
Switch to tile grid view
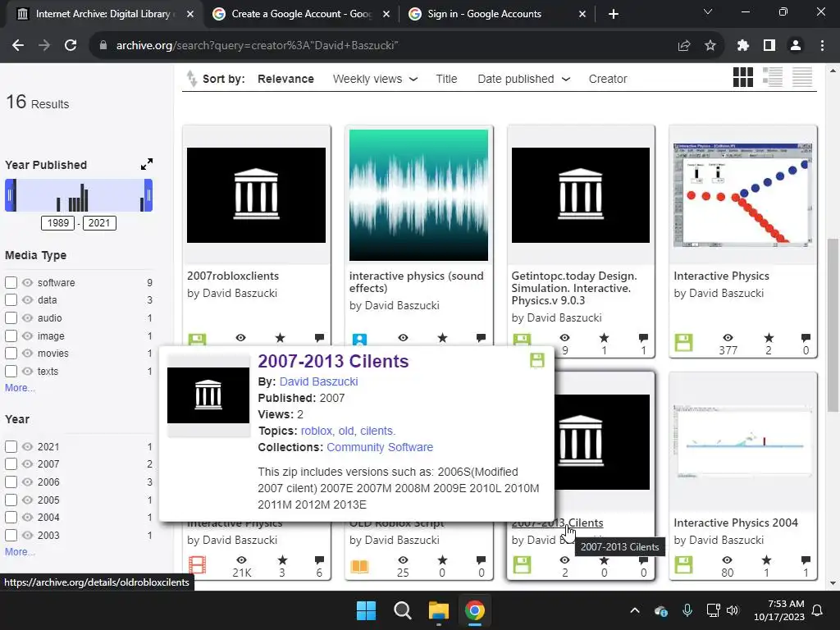[x=742, y=77]
